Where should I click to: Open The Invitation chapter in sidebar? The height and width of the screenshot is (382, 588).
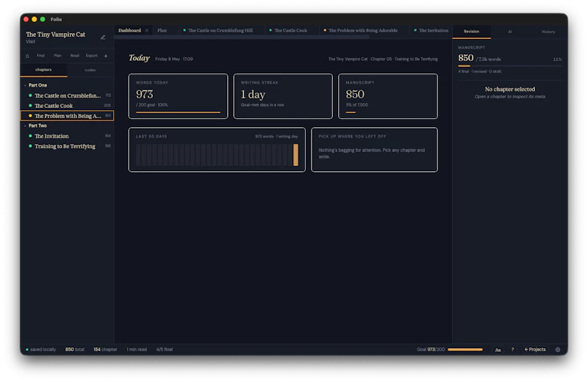click(x=67, y=136)
